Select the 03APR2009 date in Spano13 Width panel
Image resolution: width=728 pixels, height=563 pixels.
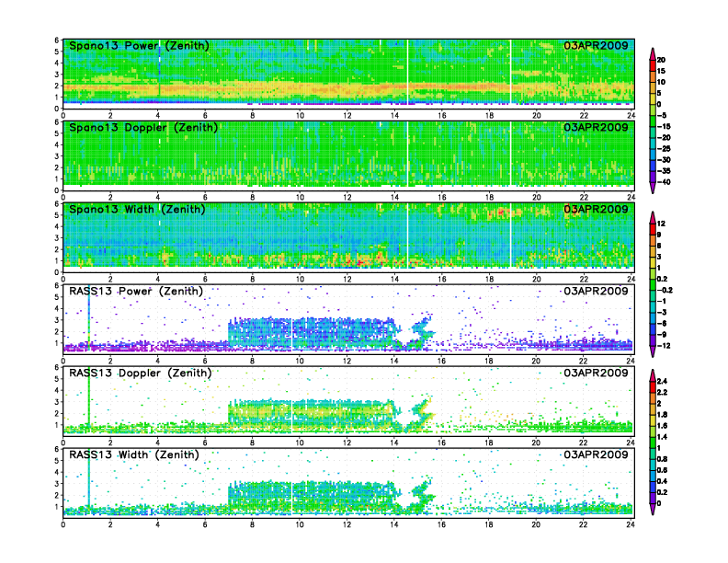(596, 209)
